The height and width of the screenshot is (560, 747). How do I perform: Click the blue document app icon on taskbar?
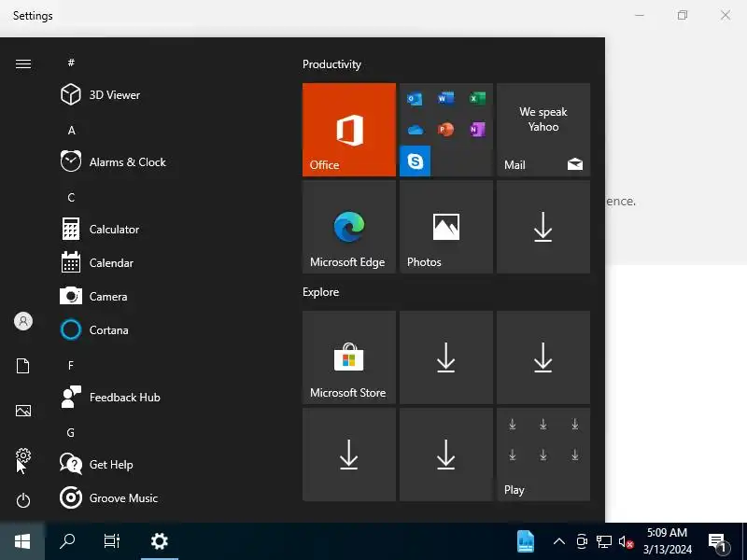[x=526, y=541]
